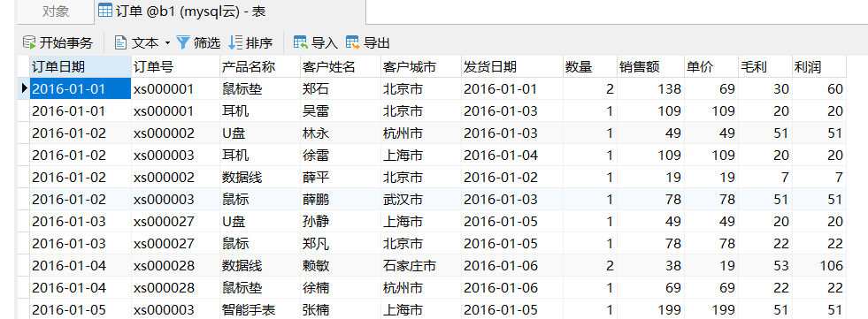The width and height of the screenshot is (868, 319).
Task: Select customer cell 林永
Action: [341, 133]
